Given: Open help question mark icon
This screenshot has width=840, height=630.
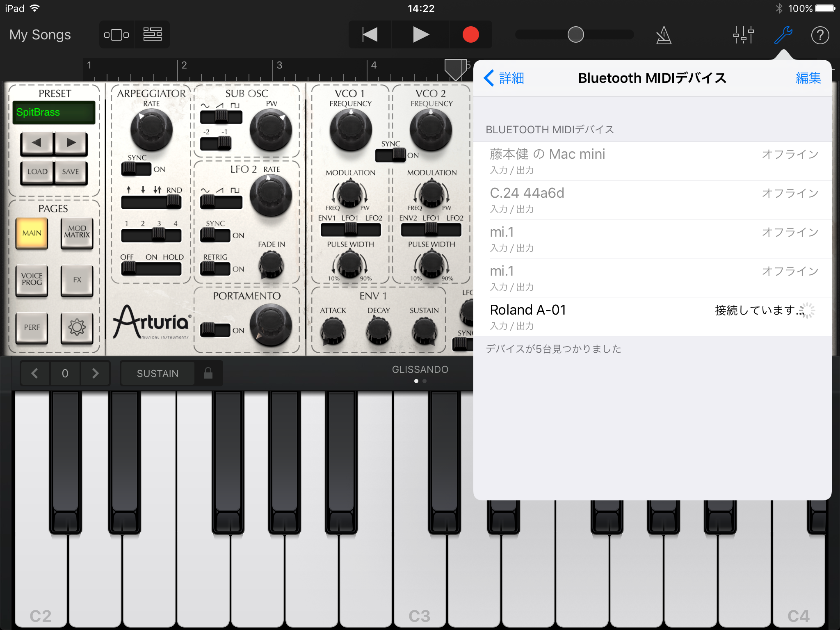Looking at the screenshot, I should pyautogui.click(x=820, y=35).
